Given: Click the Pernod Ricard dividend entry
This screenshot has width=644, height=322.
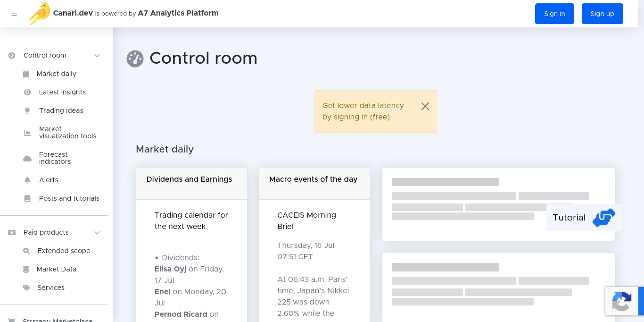Looking at the screenshot, I should click(187, 314).
